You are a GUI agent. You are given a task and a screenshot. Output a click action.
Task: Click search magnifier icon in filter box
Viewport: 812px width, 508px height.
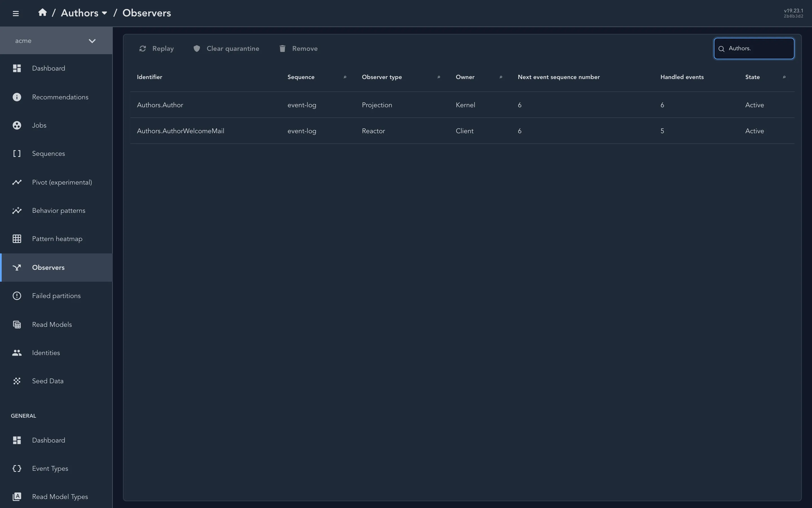tap(721, 49)
